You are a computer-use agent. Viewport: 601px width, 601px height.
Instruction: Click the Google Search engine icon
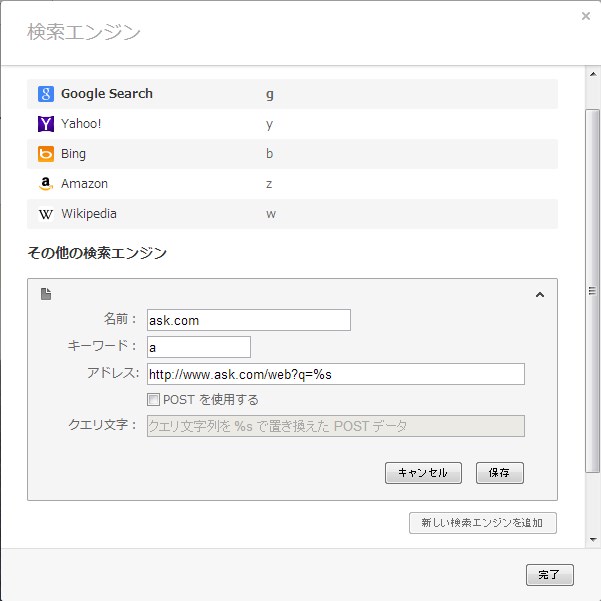tap(46, 94)
